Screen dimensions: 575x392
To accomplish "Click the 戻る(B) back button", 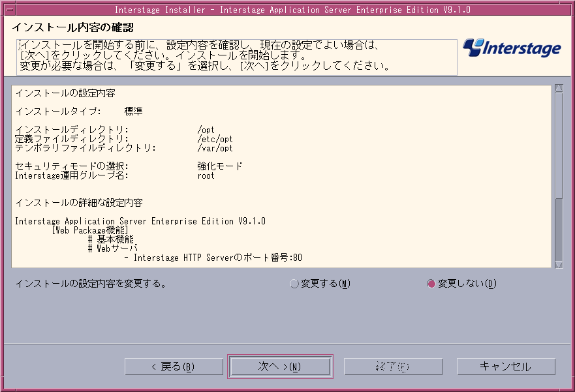I will tap(174, 367).
